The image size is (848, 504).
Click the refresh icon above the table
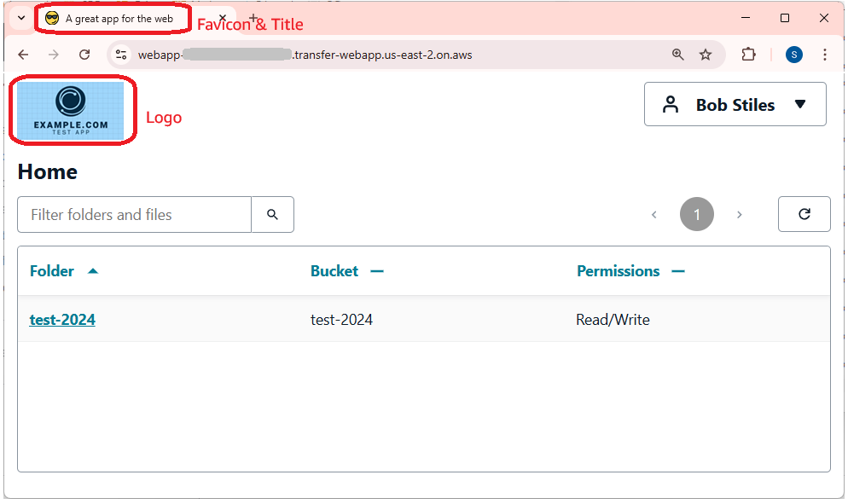click(x=804, y=214)
